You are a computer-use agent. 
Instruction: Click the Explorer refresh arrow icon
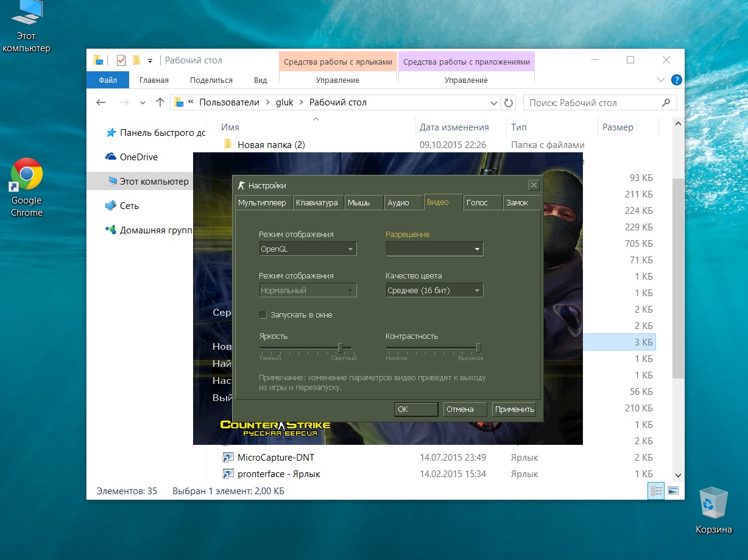click(509, 102)
